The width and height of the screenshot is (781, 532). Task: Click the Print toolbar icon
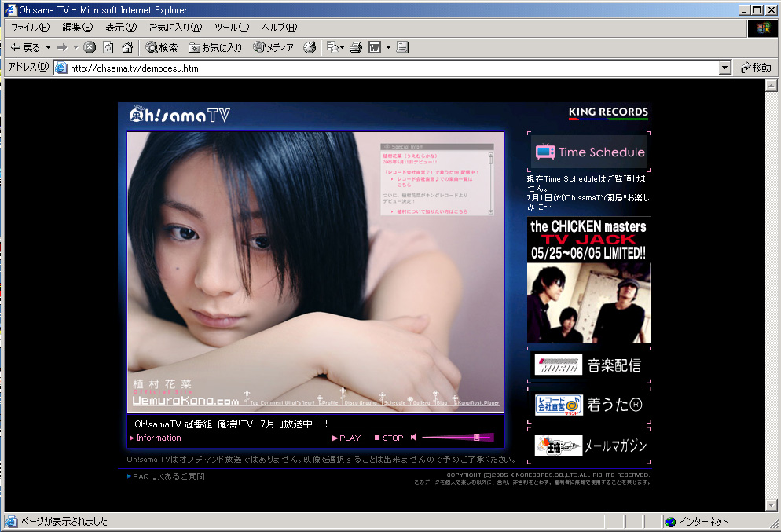point(355,48)
